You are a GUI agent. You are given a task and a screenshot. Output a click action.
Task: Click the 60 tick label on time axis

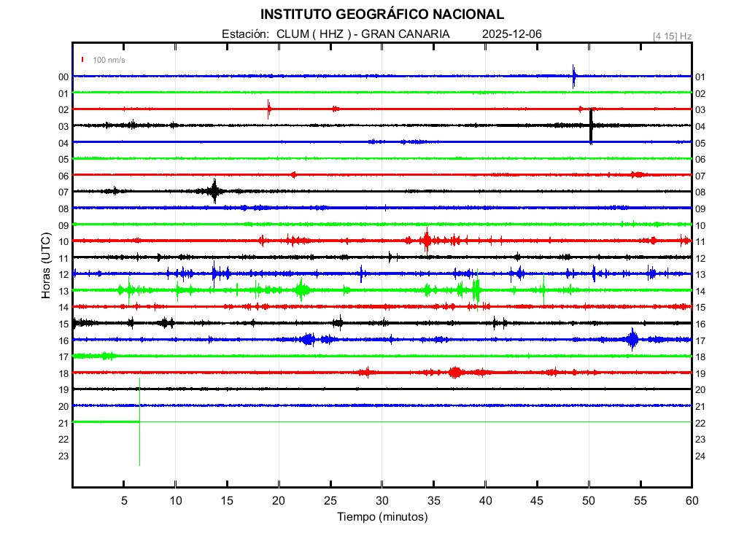(x=691, y=500)
